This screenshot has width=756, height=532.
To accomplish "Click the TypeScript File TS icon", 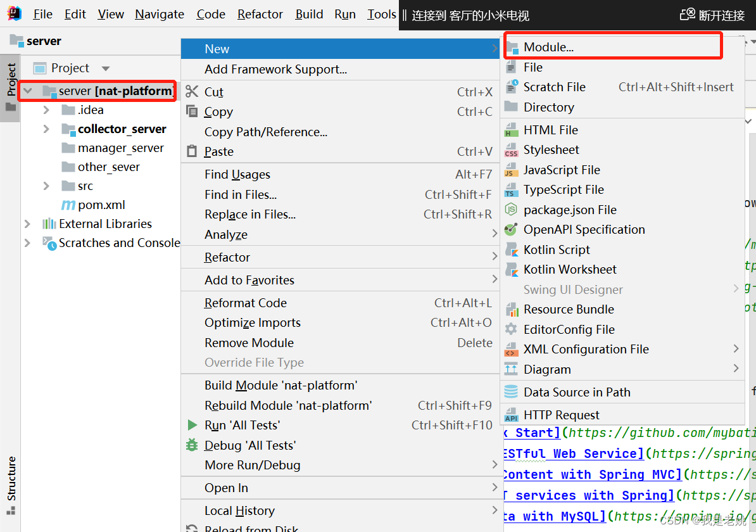I will pyautogui.click(x=511, y=190).
